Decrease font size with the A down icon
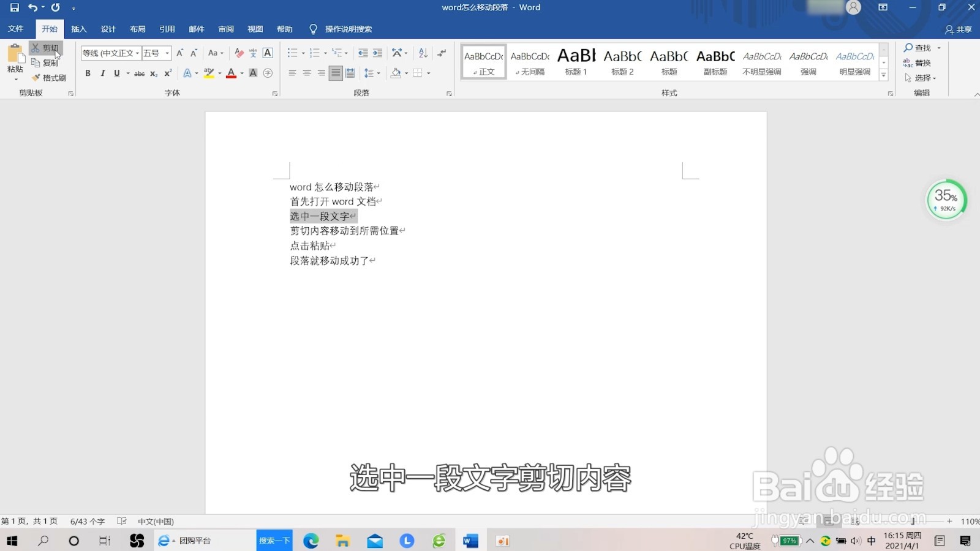Screen dimensions: 980x551 tap(194, 53)
